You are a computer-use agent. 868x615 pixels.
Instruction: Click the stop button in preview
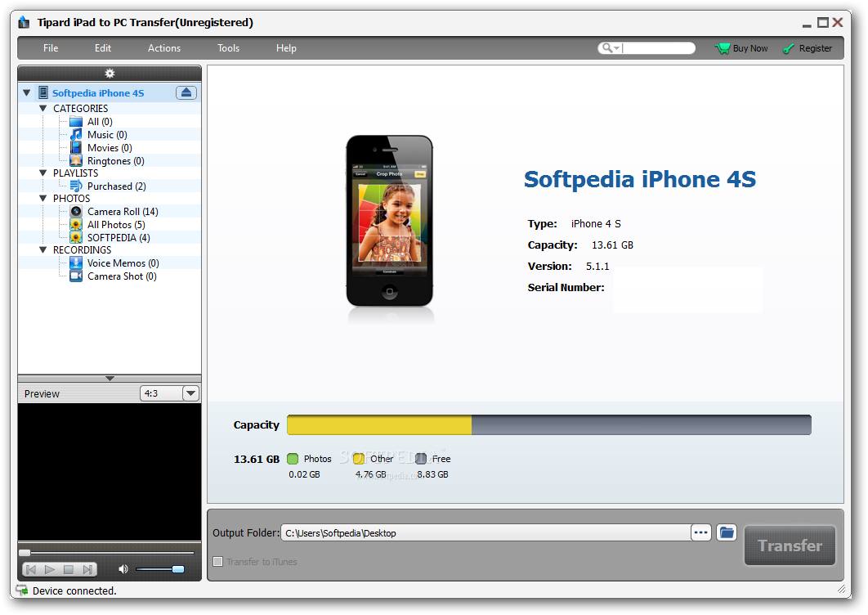69,569
